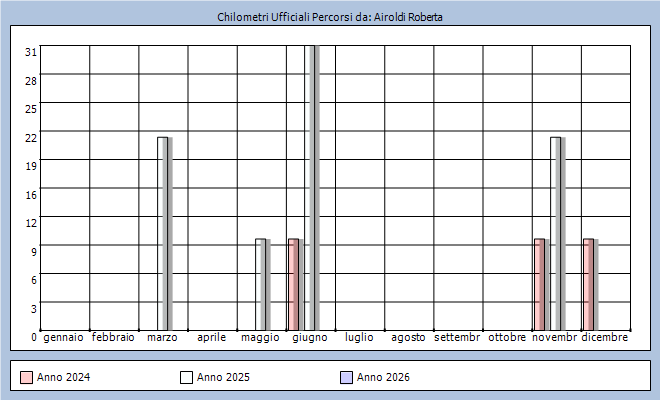Click the value 31 on the vertical axis
This screenshot has height=400, width=660.
click(31, 51)
